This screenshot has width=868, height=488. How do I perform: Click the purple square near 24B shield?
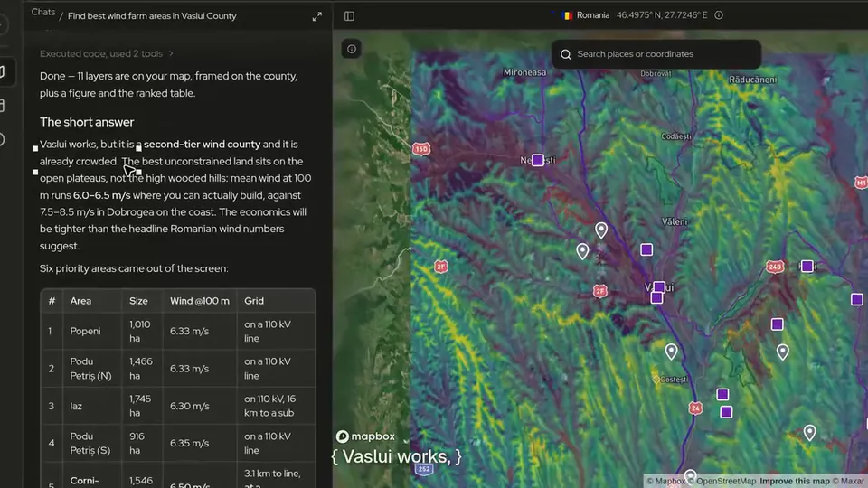pos(807,267)
